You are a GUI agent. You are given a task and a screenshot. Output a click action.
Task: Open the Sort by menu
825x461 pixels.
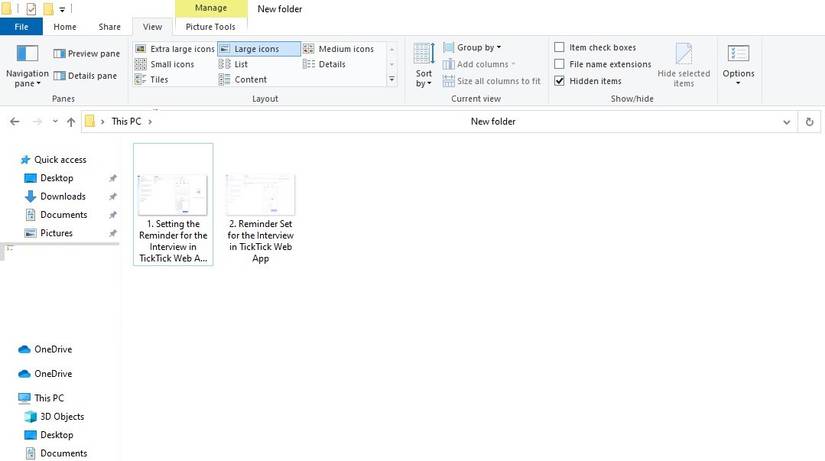[x=424, y=66]
